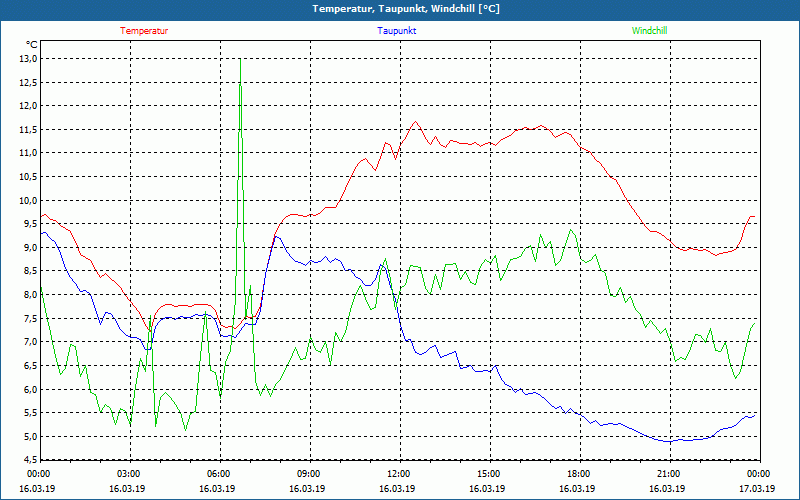Click the 10,0 y-axis value
Screen dimensions: 800x500
pyautogui.click(x=28, y=201)
